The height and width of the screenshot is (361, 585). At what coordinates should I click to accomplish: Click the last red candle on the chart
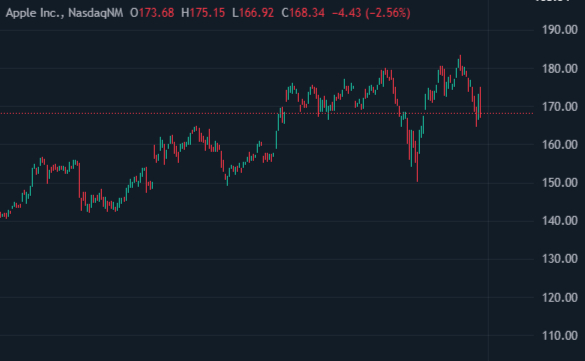pos(480,103)
